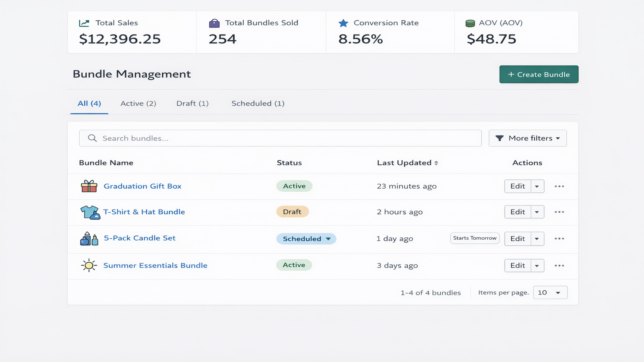
Task: Open more actions menu for Graduation Gift Box
Action: 559,186
